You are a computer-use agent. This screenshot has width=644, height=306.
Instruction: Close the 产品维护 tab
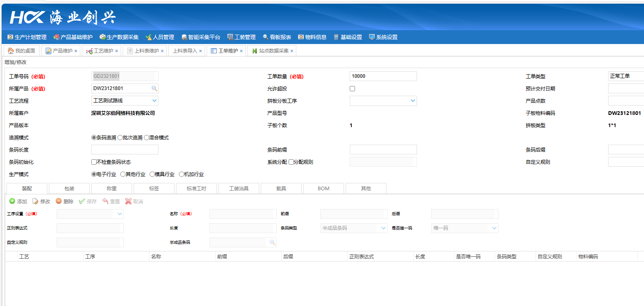coord(76,51)
